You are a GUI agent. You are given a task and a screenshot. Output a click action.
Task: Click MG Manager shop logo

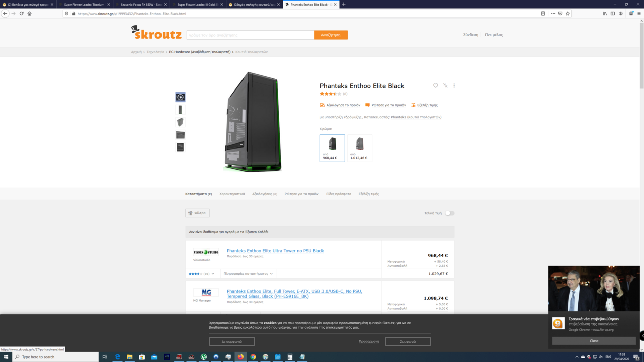point(206,293)
